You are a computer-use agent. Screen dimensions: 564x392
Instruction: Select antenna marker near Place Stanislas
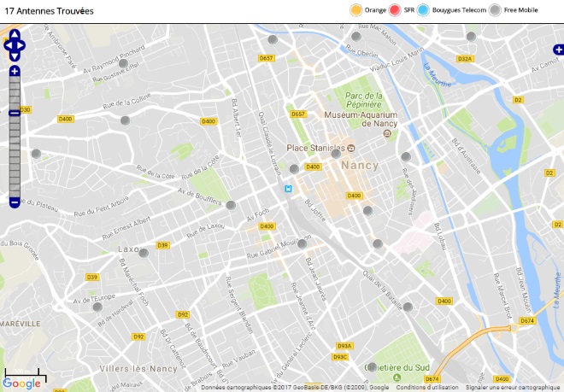[x=335, y=155]
